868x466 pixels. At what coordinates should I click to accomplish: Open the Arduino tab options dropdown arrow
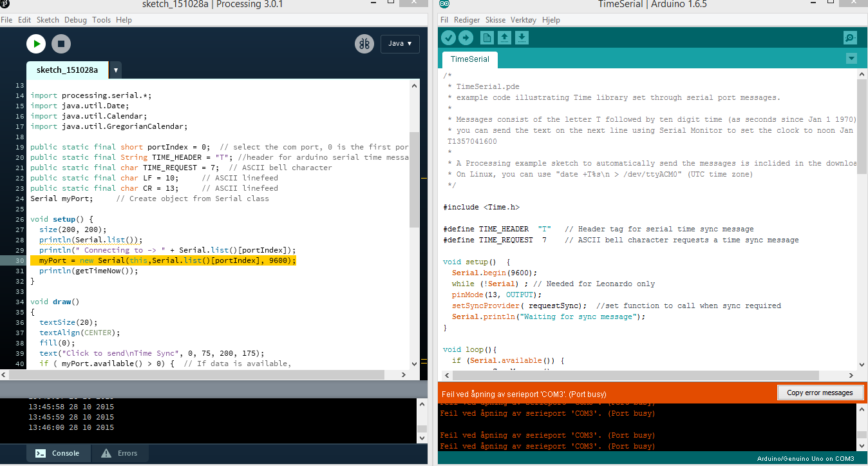coord(851,59)
